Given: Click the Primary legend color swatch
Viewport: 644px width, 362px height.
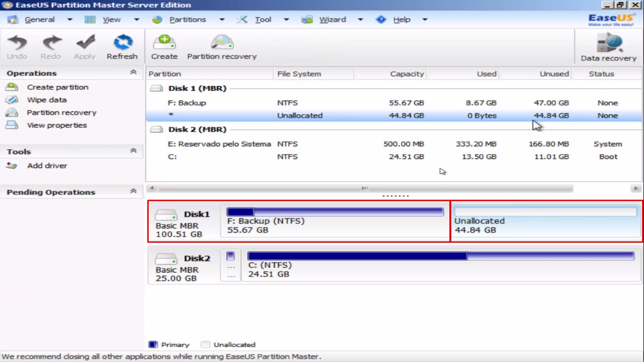Looking at the screenshot, I should (x=153, y=344).
